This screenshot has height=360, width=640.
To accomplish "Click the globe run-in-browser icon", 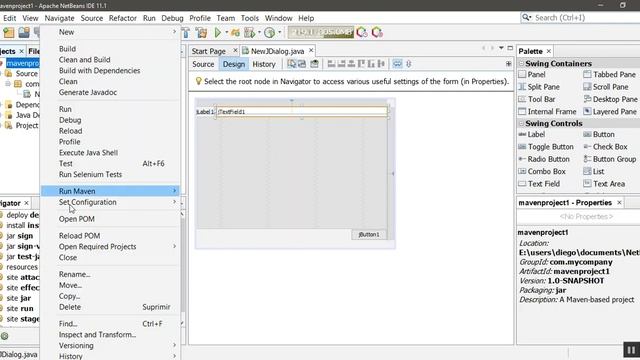I will 269,32.
